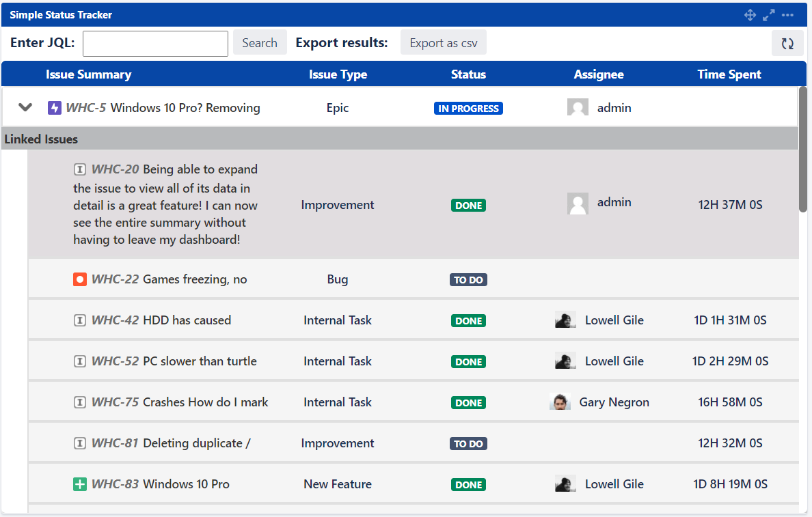The image size is (812, 517).
Task: Click admin avatar in the WHC-20 row
Action: click(x=578, y=203)
